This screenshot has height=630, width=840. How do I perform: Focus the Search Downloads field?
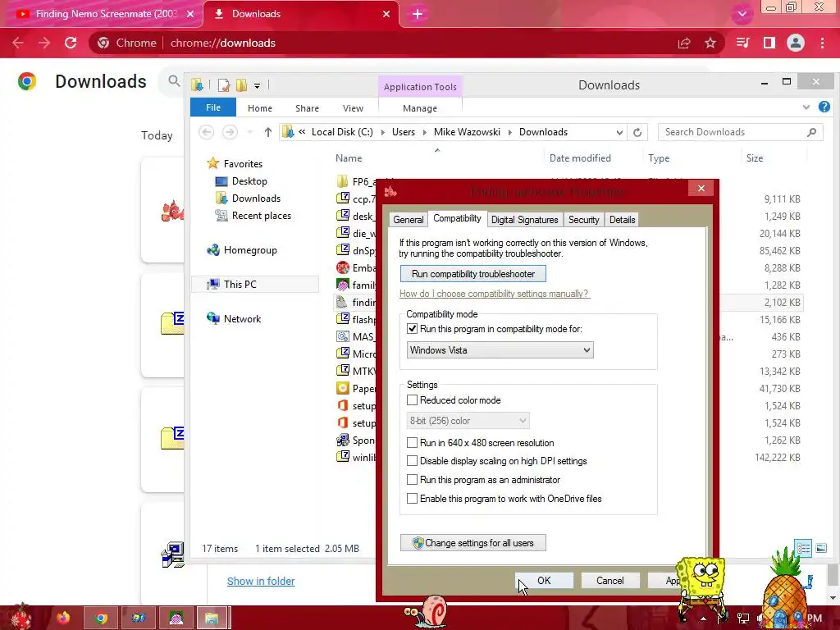pos(741,132)
